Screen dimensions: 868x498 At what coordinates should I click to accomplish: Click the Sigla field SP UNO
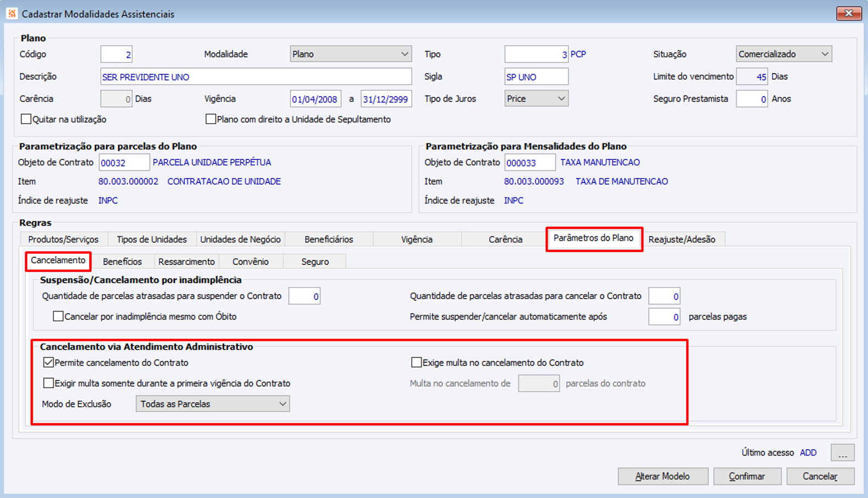536,76
